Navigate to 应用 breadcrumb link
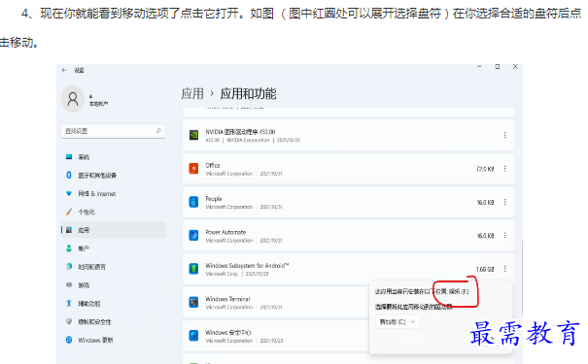The image size is (588, 364). [x=192, y=93]
